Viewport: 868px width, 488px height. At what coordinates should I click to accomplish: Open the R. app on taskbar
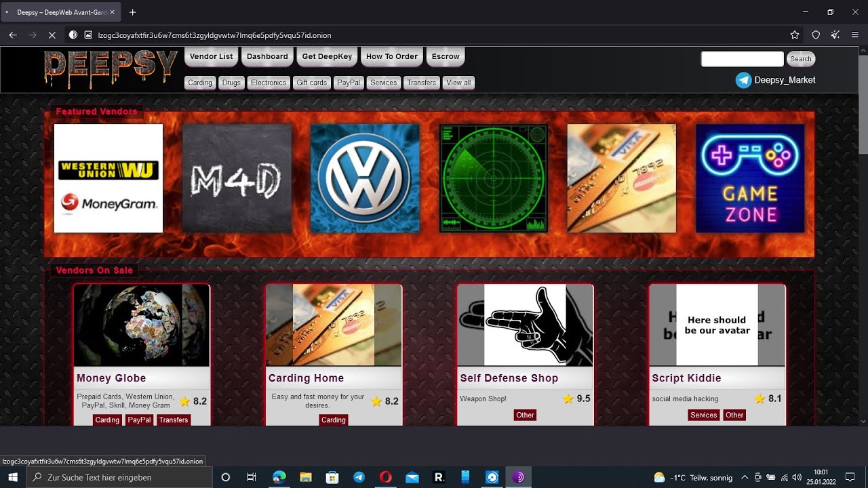click(439, 477)
